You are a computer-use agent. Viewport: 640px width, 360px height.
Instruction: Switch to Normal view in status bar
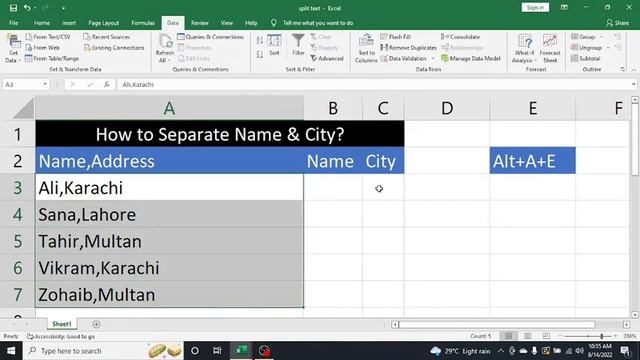pos(508,336)
